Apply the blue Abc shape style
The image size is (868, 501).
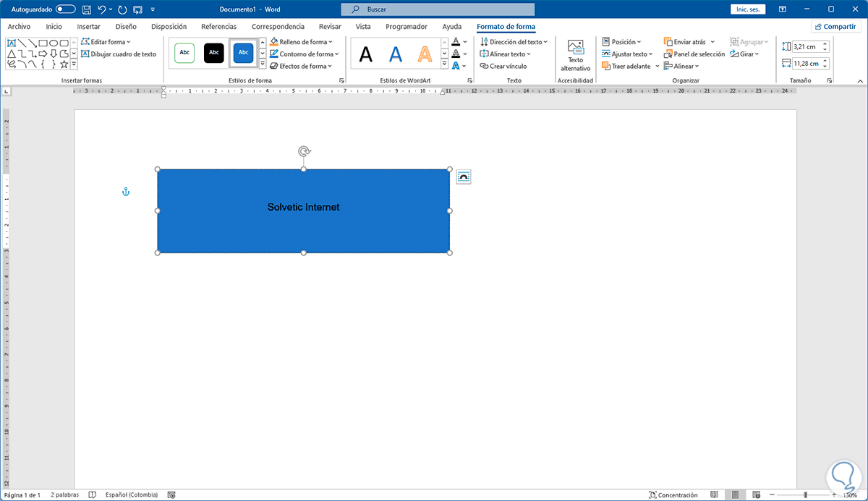(x=243, y=53)
